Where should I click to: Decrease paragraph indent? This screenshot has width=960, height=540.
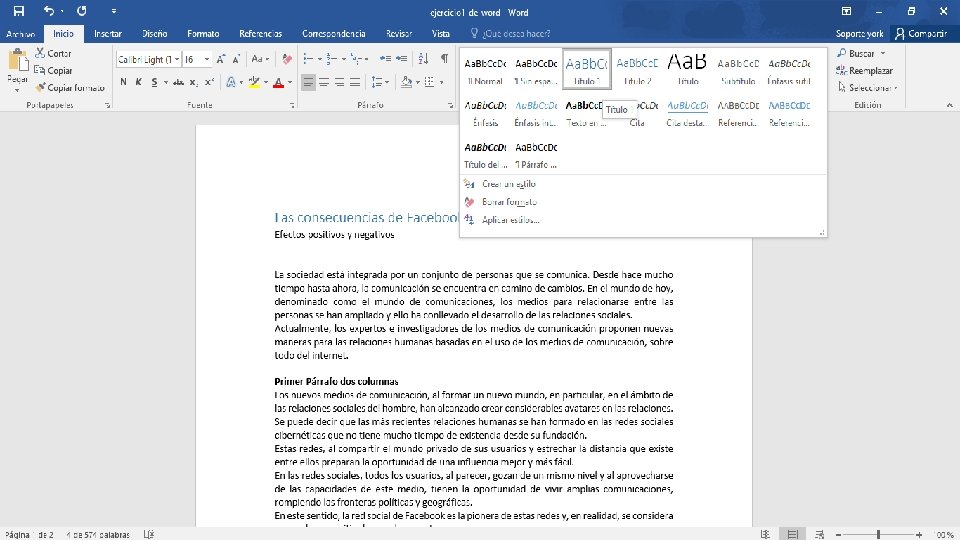385,59
